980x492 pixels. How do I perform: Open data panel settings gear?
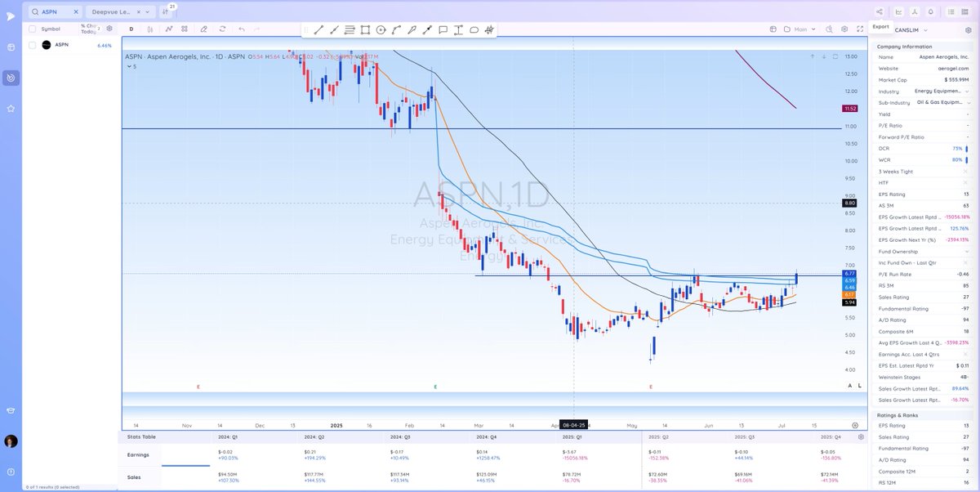point(970,29)
